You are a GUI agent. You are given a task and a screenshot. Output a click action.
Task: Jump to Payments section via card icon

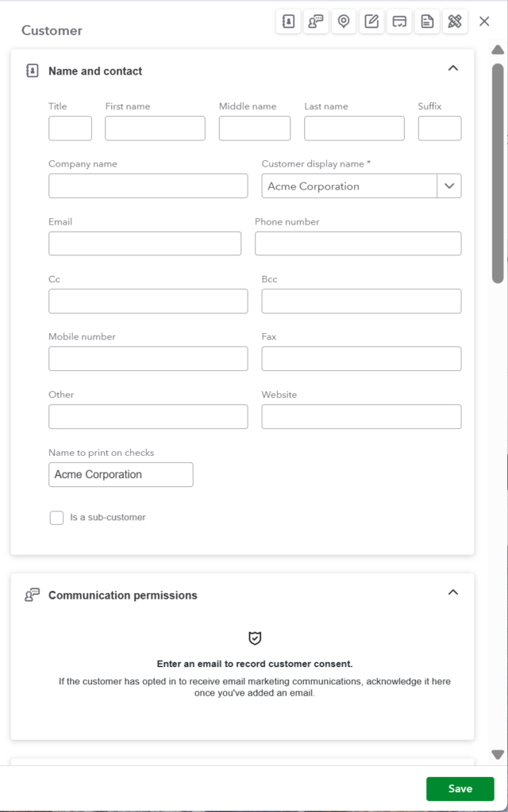pyautogui.click(x=399, y=21)
